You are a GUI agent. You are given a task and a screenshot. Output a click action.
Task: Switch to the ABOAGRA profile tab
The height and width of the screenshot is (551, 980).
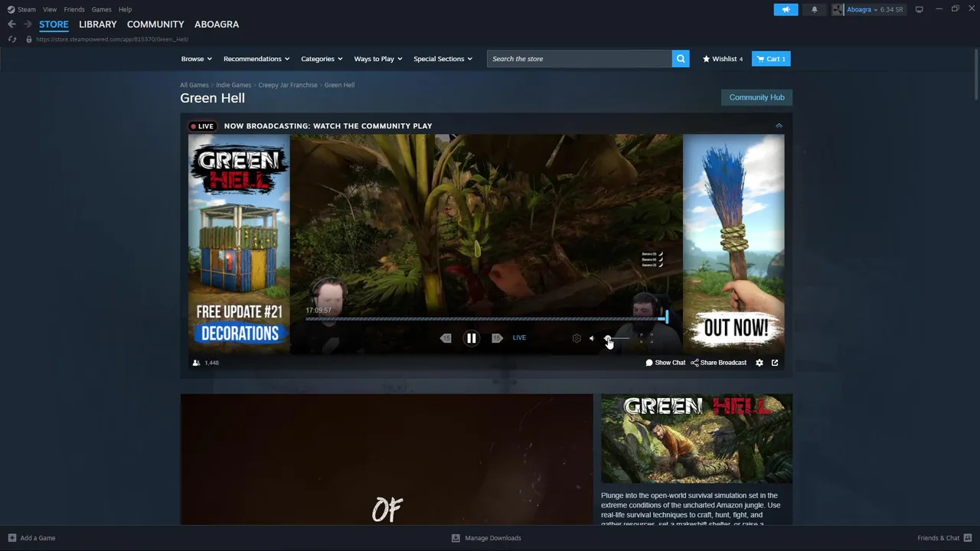click(217, 24)
